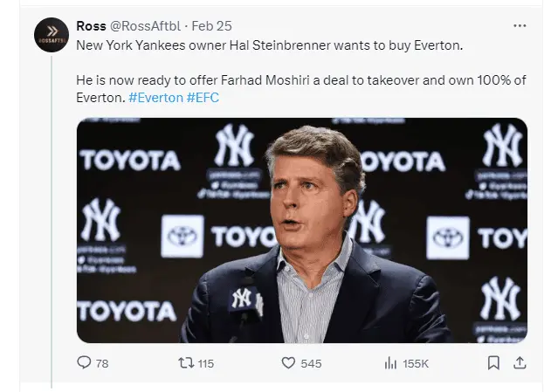The height and width of the screenshot is (392, 544).
Task: Click the 78 replies count
Action: pyautogui.click(x=101, y=364)
